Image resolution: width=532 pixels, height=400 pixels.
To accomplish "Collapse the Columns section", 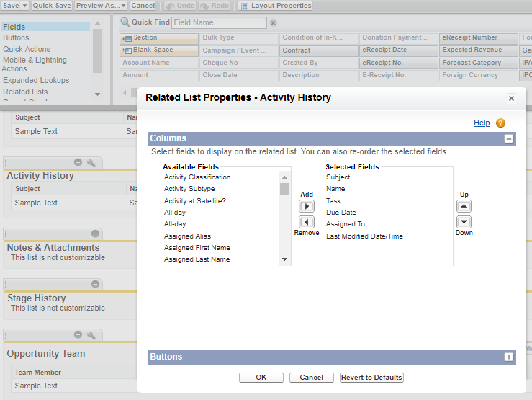I will pyautogui.click(x=508, y=139).
